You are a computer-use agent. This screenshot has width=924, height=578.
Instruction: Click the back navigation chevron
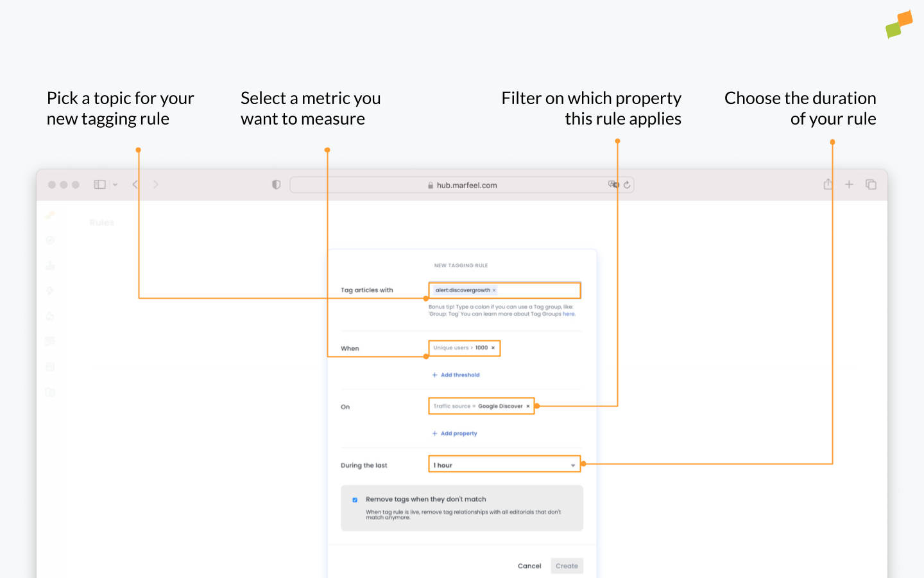click(x=135, y=184)
